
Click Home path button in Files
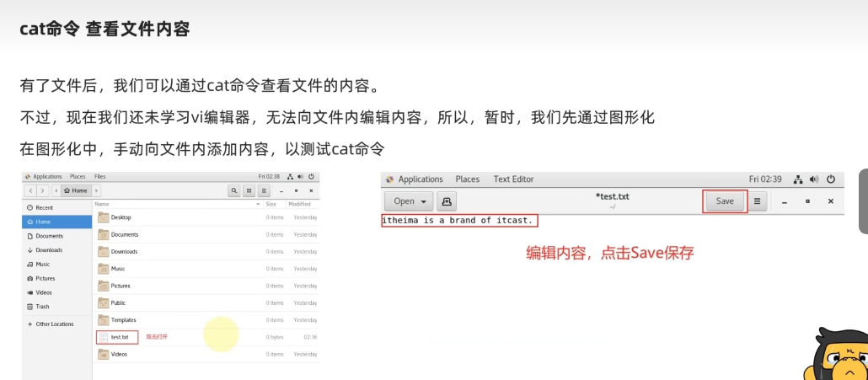click(76, 191)
